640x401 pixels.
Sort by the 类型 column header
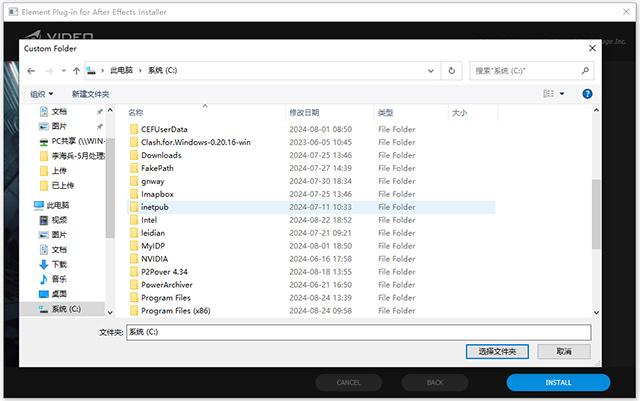coord(385,113)
